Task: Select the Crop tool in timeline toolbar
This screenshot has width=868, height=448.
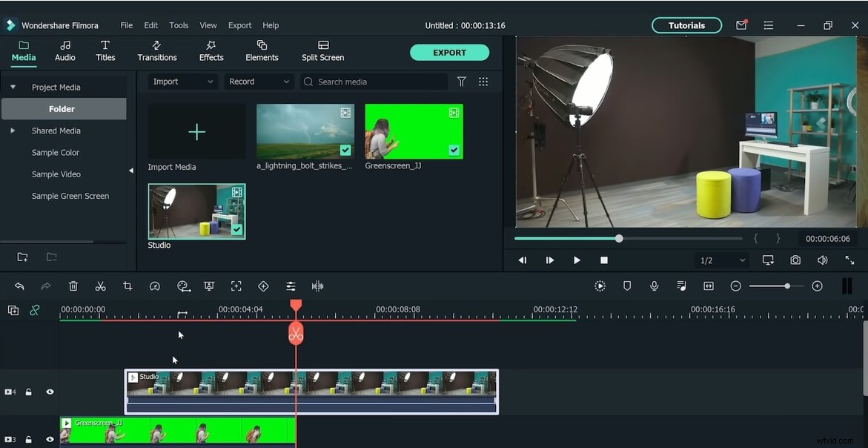Action: (x=127, y=286)
